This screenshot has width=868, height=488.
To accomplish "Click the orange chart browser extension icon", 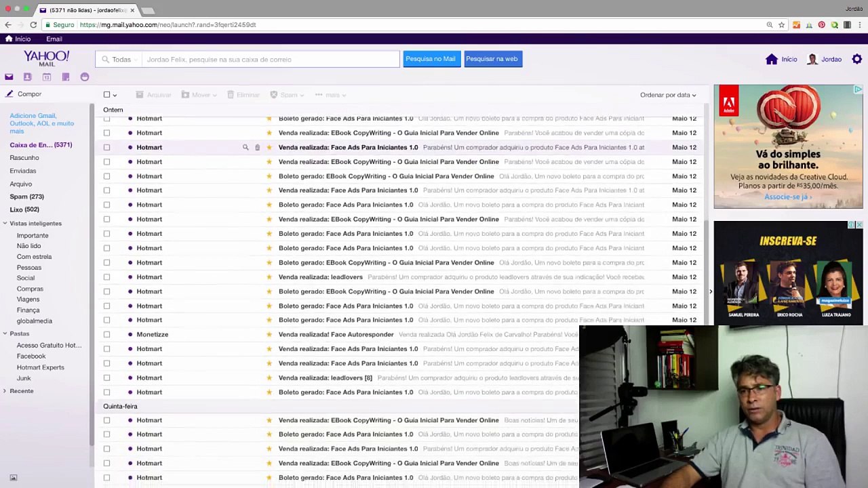I will 796,25.
